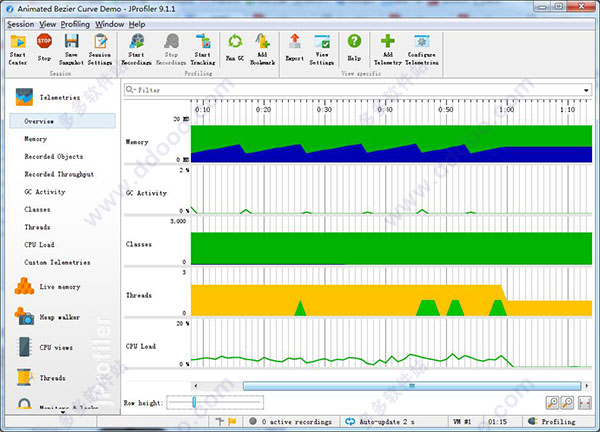
Task: Click the horizontal timeline scrollbar thumb
Action: (412, 386)
